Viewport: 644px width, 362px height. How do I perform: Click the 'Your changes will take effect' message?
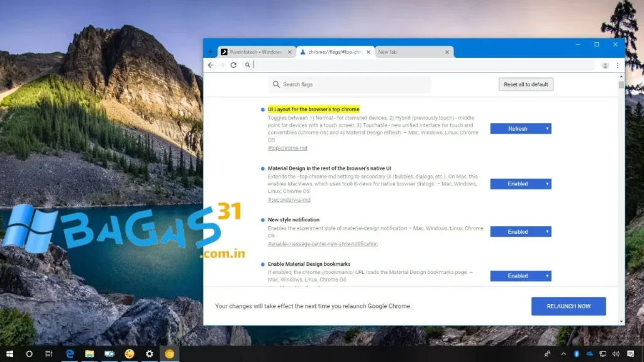click(313, 306)
